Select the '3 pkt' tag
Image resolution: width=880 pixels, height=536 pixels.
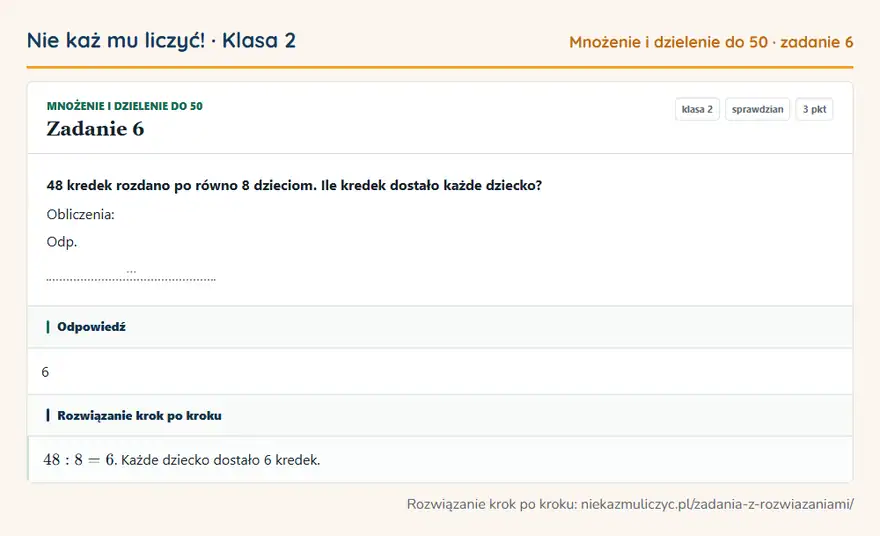point(814,109)
